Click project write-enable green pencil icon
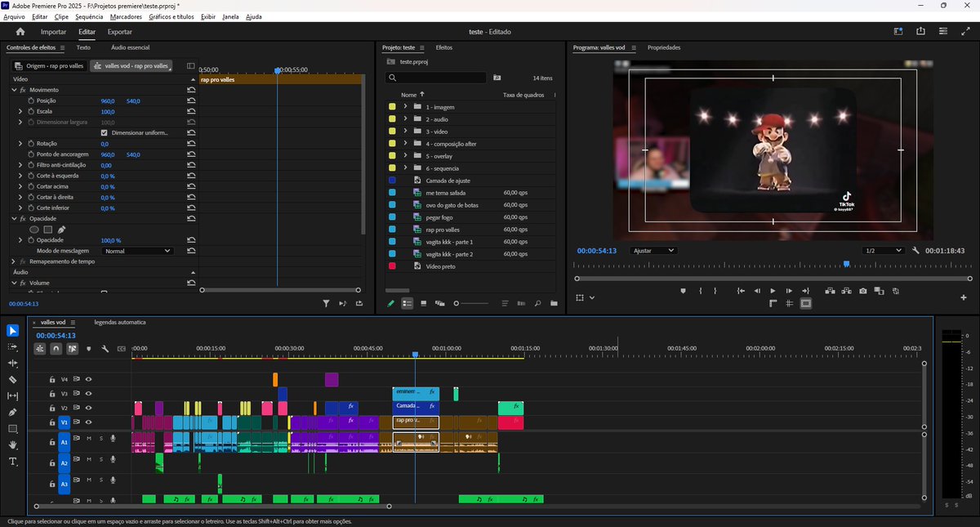Viewport: 980px width, 527px height. [391, 303]
